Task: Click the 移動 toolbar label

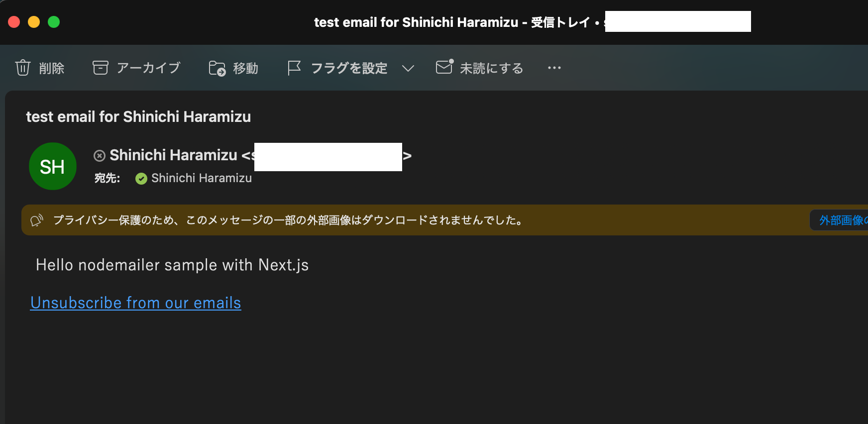Action: tap(246, 68)
